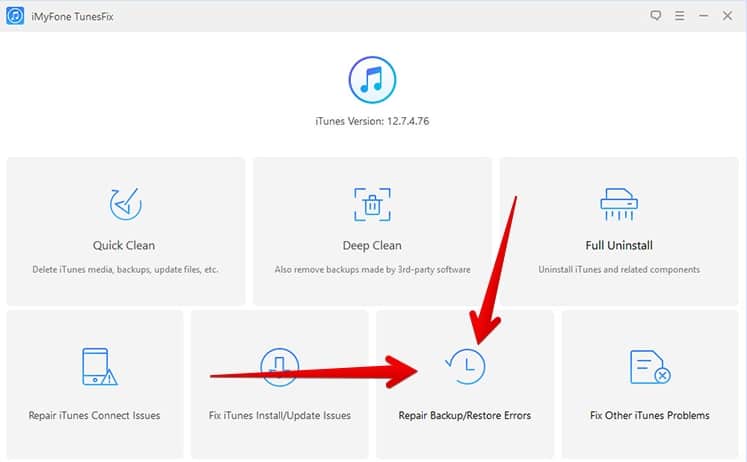Click 'Uninstall iTunes and related components' text
The height and width of the screenshot is (462, 747).
(x=619, y=270)
